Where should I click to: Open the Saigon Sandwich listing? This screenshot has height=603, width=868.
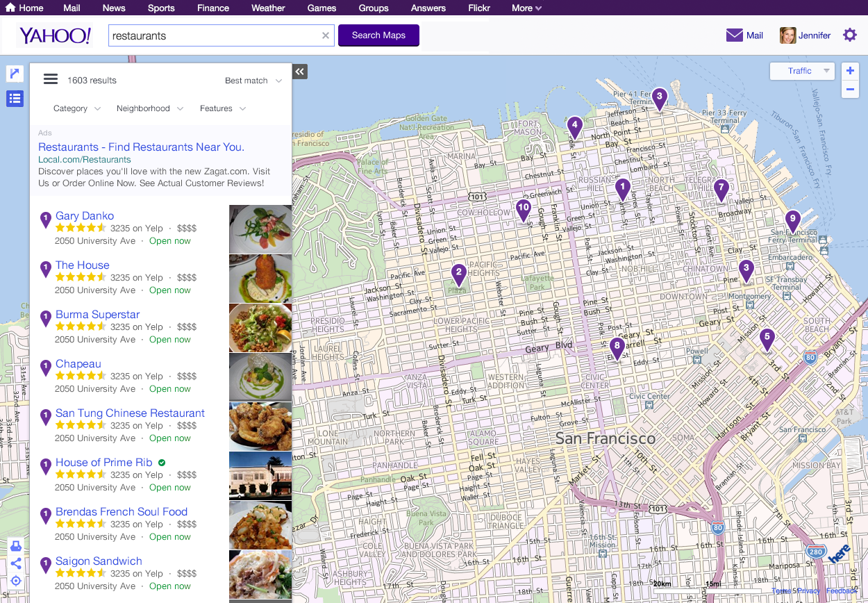[99, 561]
